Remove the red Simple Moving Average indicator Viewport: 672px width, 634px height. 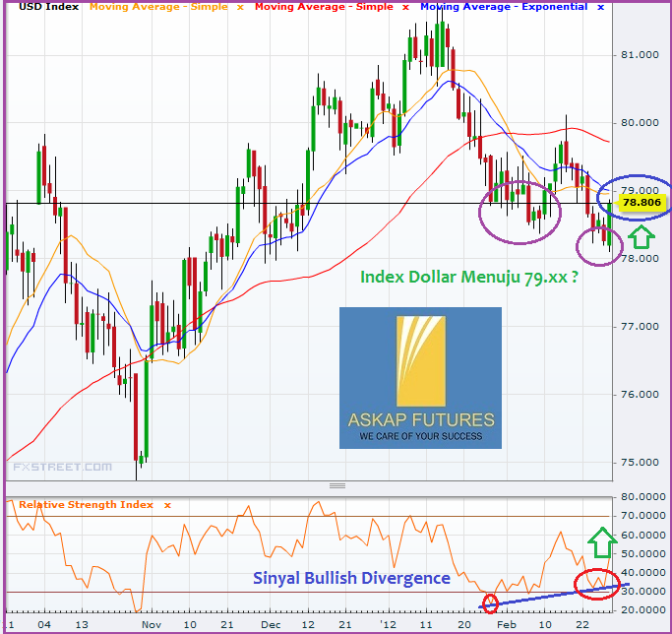[x=405, y=8]
